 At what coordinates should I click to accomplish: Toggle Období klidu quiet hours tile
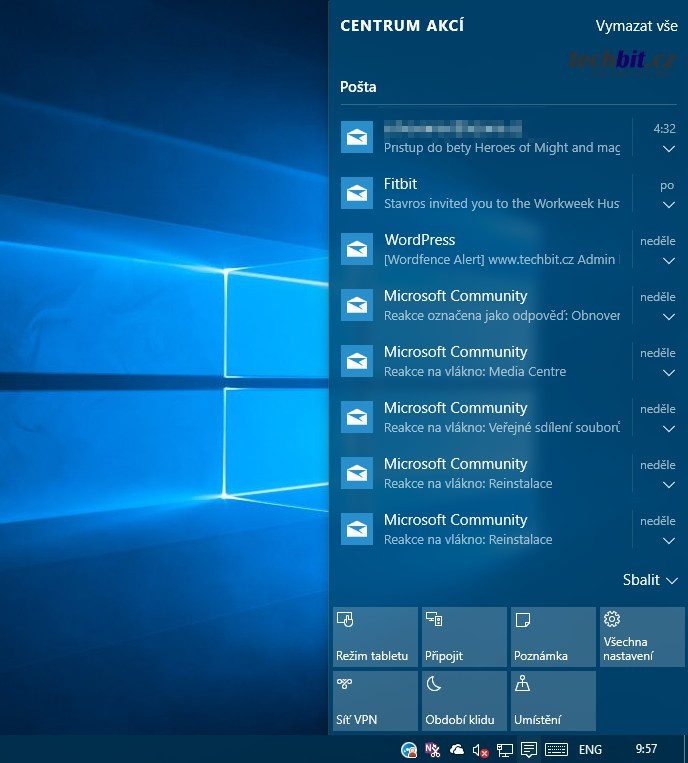pos(463,701)
